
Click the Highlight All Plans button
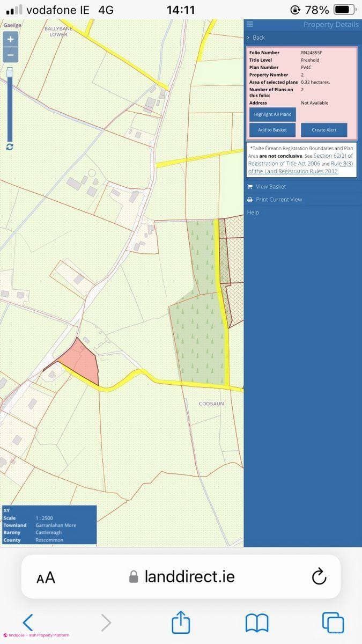coord(272,114)
